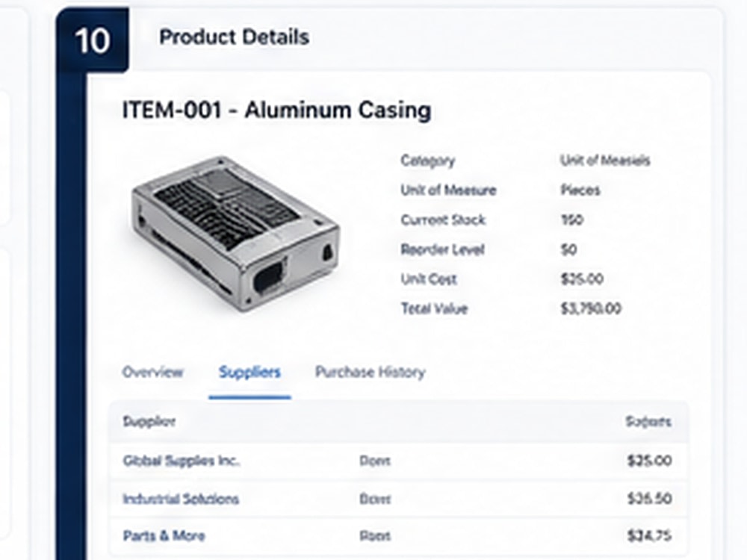Switch to the Purchase History tab
747x560 pixels.
(371, 372)
